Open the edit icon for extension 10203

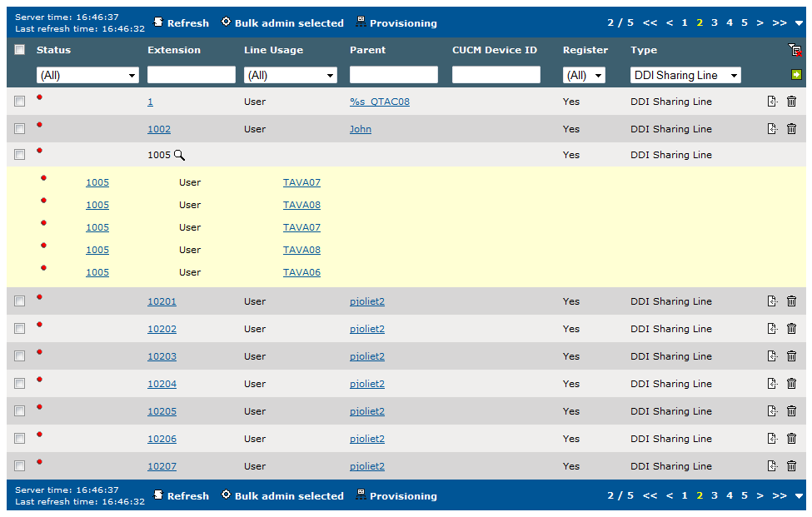(772, 356)
